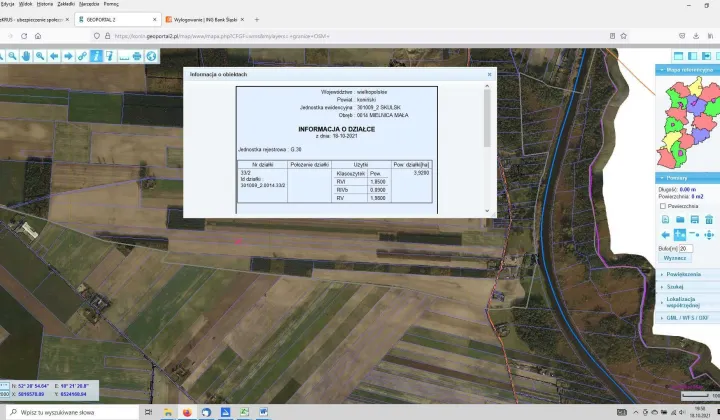720x420 pixels.
Task: Open the Zakładki menu
Action: 66,4
